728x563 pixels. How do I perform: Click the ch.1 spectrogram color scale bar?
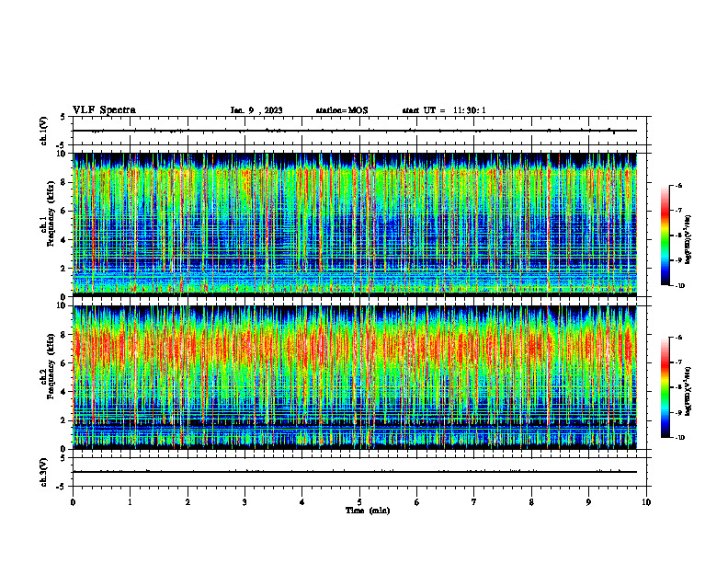665,236
